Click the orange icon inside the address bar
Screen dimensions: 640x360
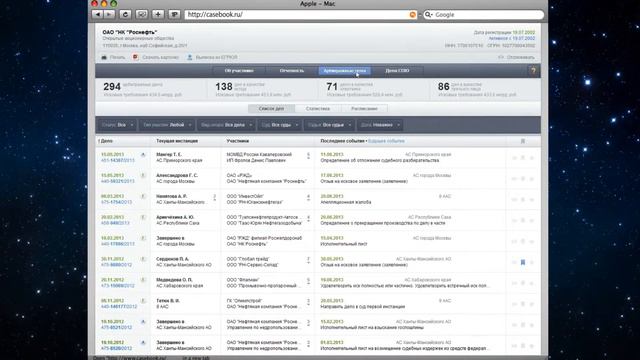tap(413, 15)
